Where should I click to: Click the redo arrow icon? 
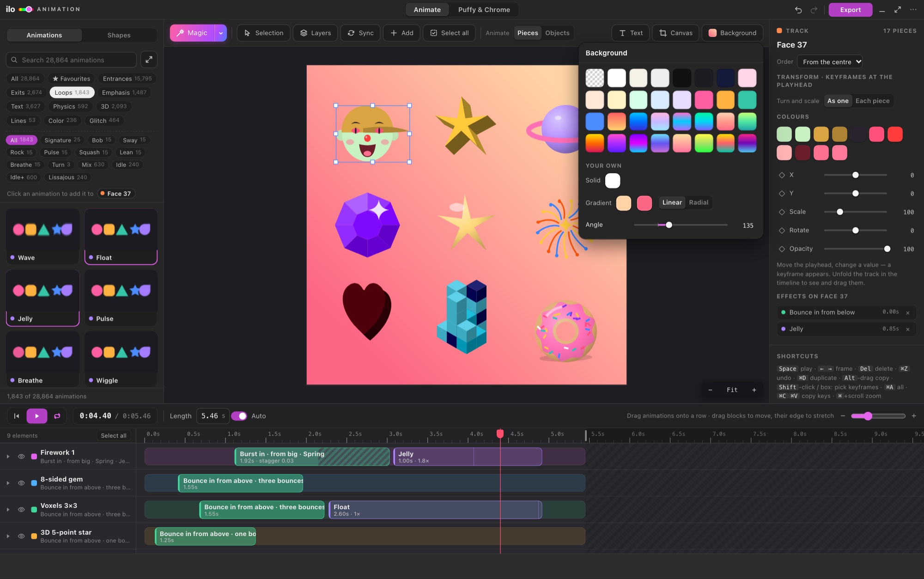814,10
